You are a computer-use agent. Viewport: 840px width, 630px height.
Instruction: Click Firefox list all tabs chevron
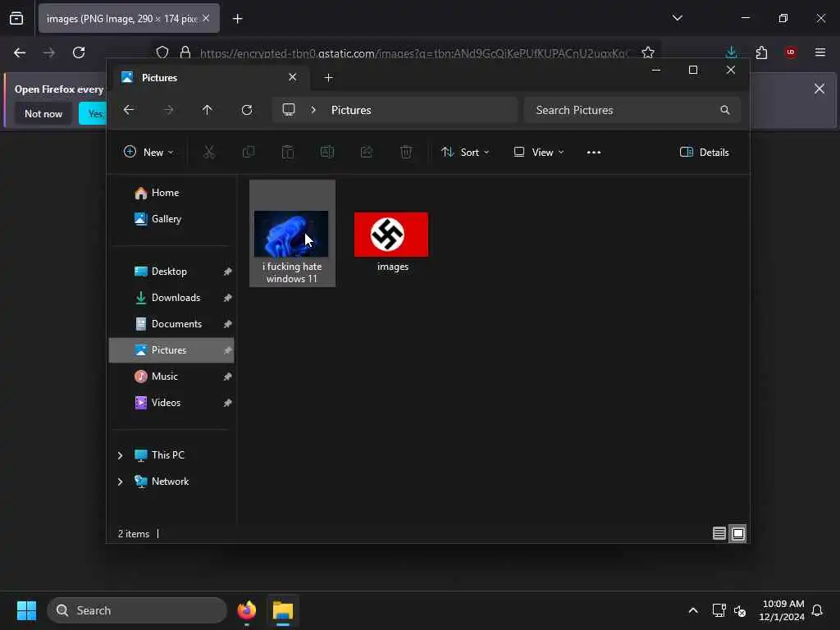coord(678,18)
